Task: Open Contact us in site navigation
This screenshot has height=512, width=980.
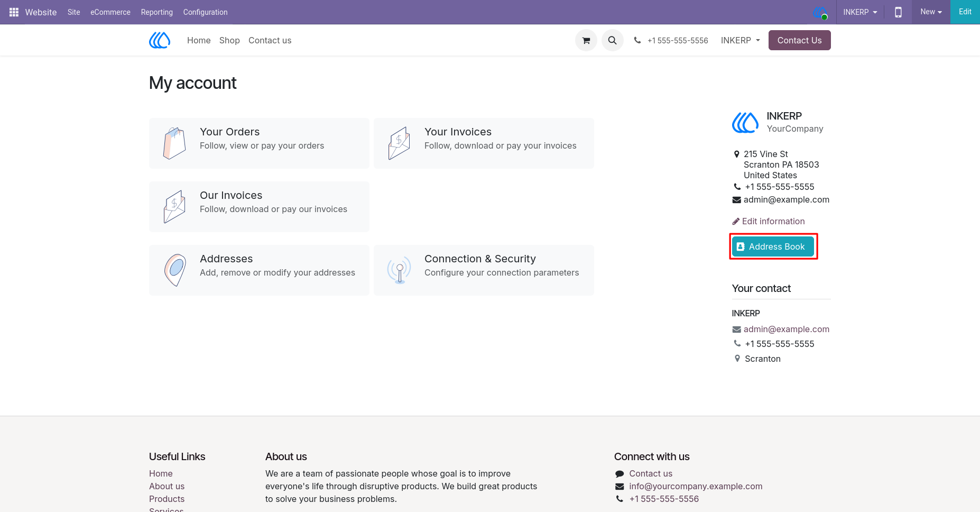Action: (x=270, y=40)
